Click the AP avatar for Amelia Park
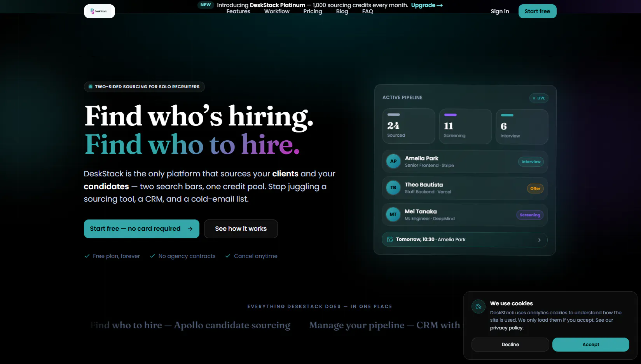641x364 pixels. click(393, 161)
